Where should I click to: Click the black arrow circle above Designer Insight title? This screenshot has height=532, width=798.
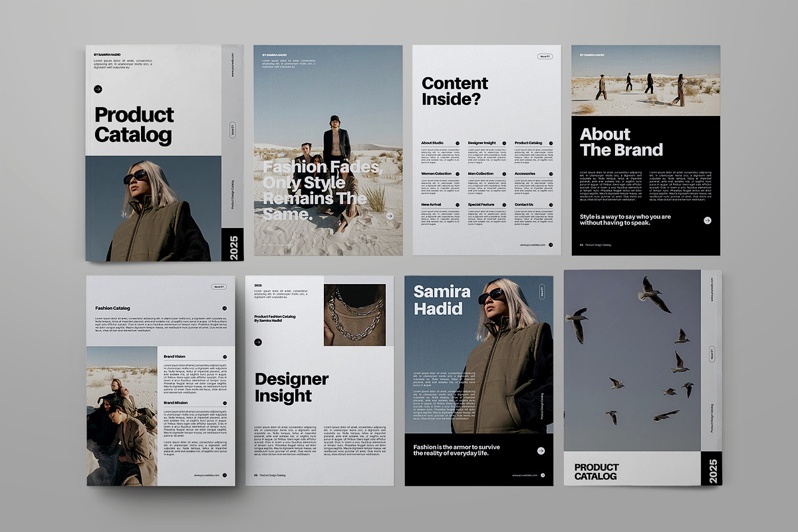pos(258,342)
